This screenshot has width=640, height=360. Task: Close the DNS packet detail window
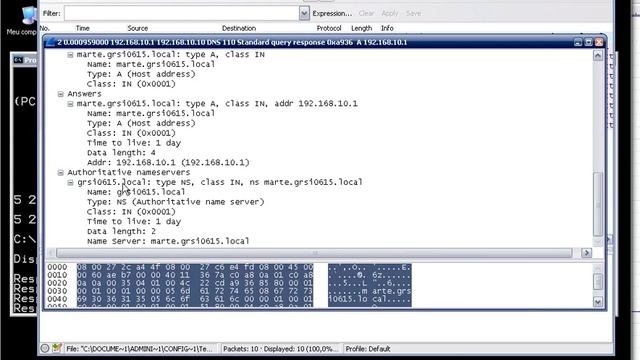point(599,42)
